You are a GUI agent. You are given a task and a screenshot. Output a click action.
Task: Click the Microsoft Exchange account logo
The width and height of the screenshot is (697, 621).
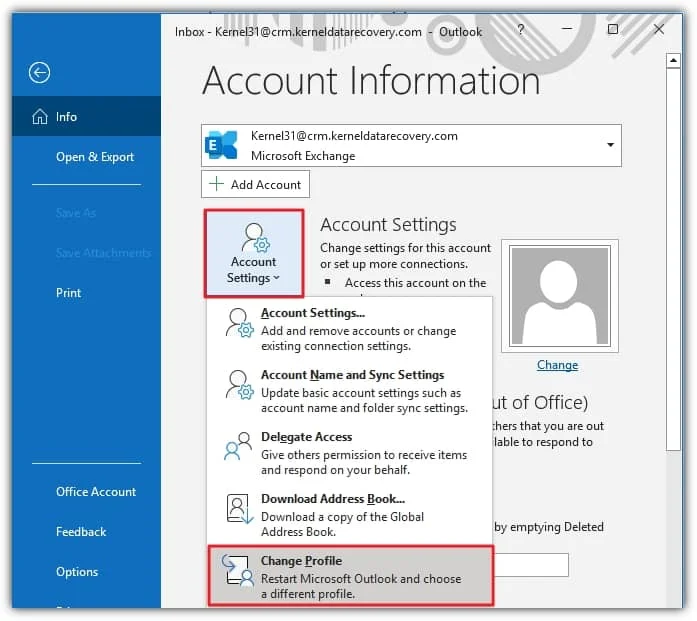221,145
